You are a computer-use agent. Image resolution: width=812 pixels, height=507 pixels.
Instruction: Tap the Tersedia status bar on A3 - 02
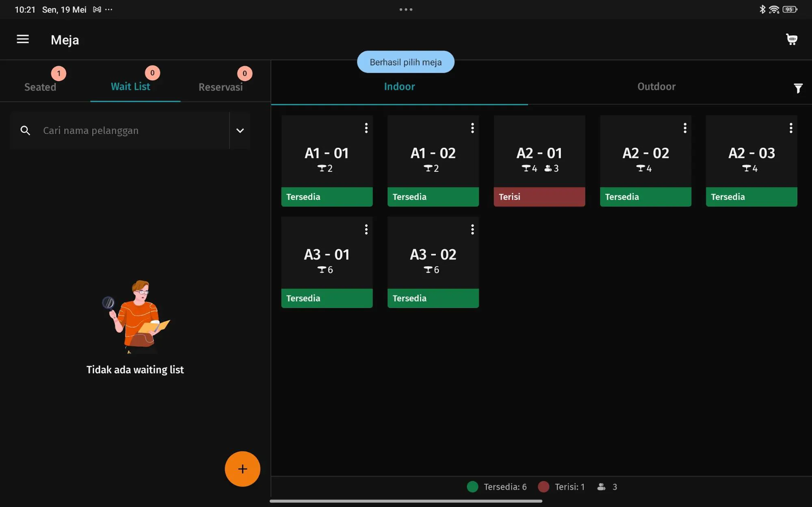(433, 298)
